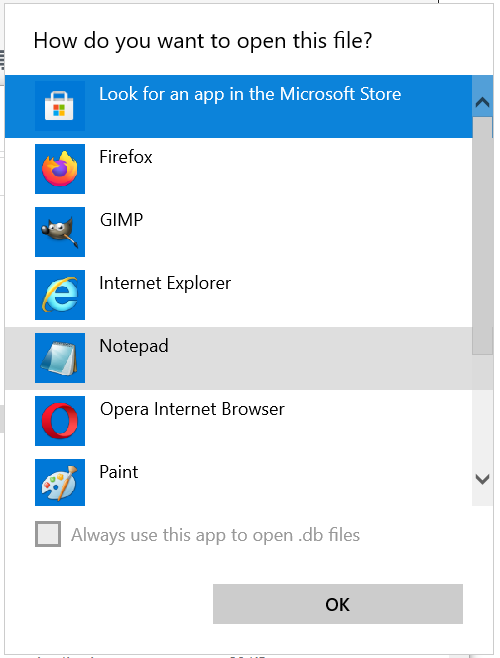Click the OK button
This screenshot has width=500, height=658.
338,604
